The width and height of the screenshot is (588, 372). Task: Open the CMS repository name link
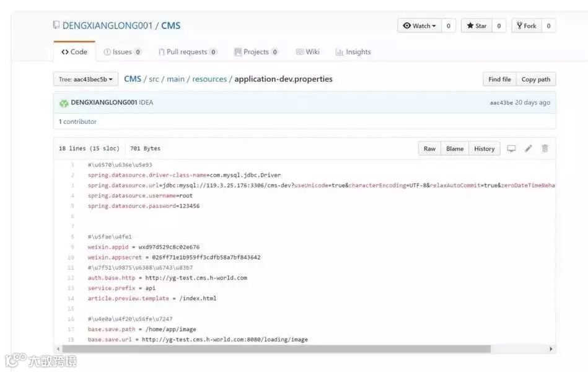click(x=170, y=25)
